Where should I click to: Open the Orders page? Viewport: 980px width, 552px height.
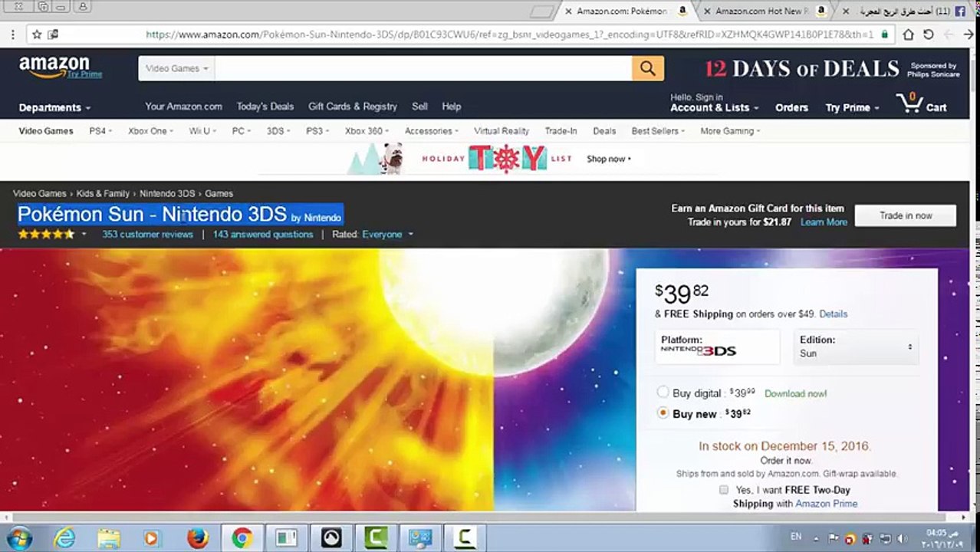pos(791,108)
